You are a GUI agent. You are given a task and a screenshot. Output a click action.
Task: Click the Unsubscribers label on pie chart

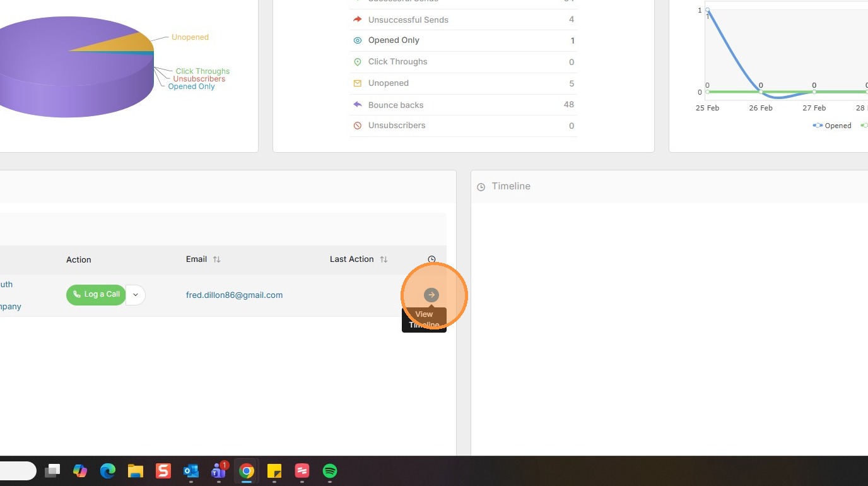click(x=199, y=79)
